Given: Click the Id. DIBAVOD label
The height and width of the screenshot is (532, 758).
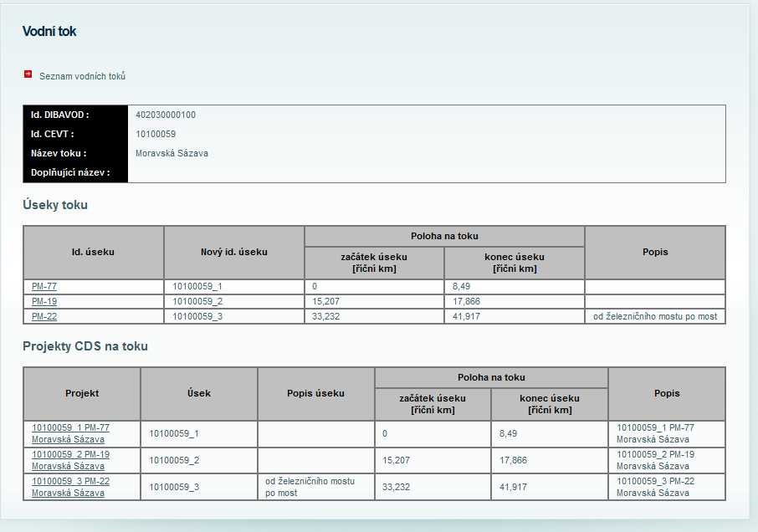Looking at the screenshot, I should 60,115.
